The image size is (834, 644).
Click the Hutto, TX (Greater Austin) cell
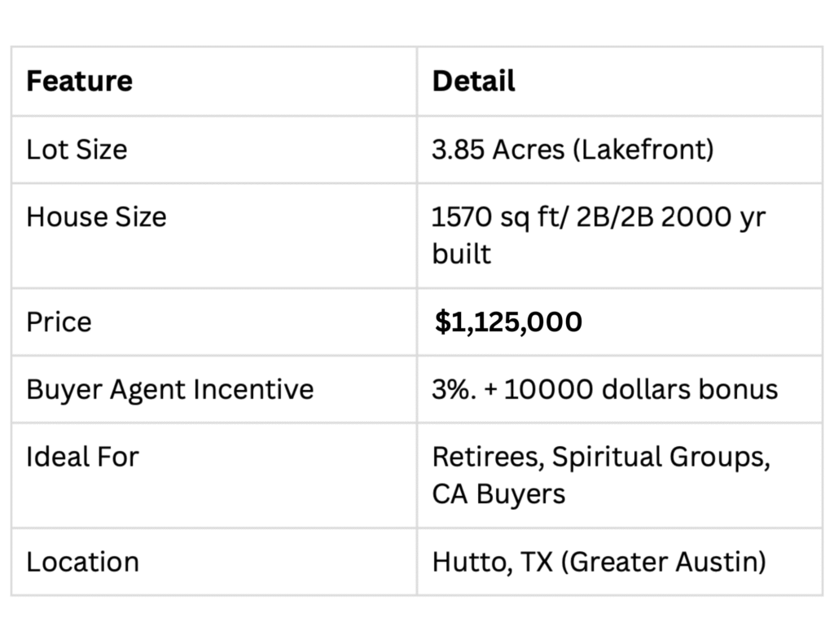(x=620, y=562)
